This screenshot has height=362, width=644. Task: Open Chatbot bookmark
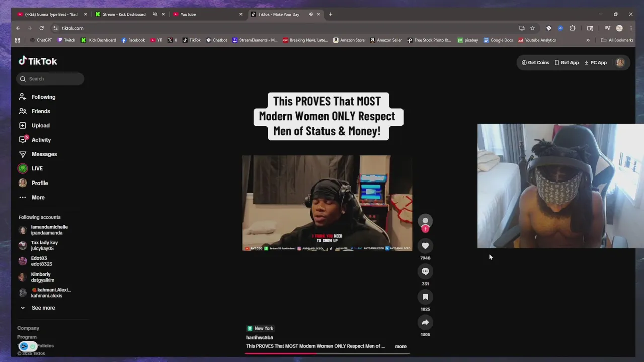click(216, 40)
